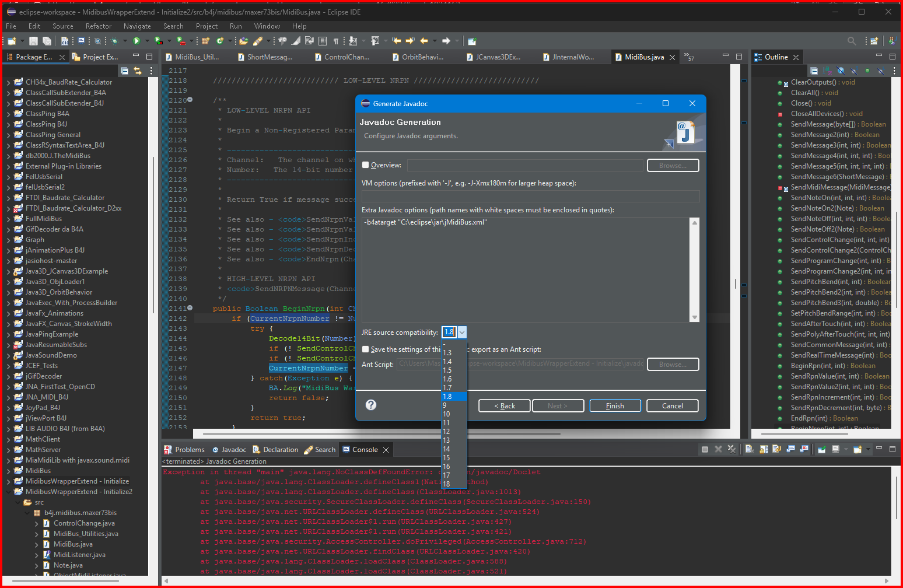
Task: Toggle Hide Local Types in Outline view
Action: coord(881,71)
